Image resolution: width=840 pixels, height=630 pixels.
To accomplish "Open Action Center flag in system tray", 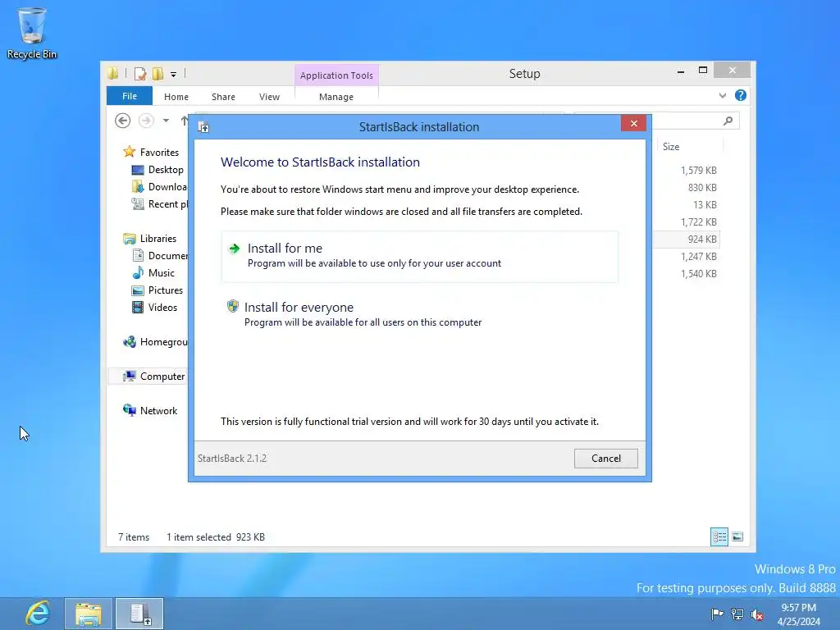I will pyautogui.click(x=717, y=614).
